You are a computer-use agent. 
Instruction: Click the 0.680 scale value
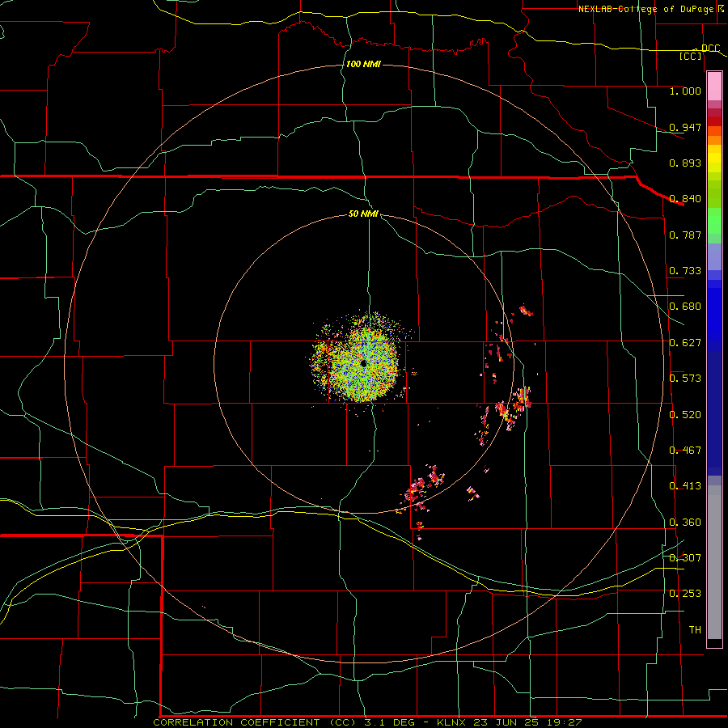685,307
